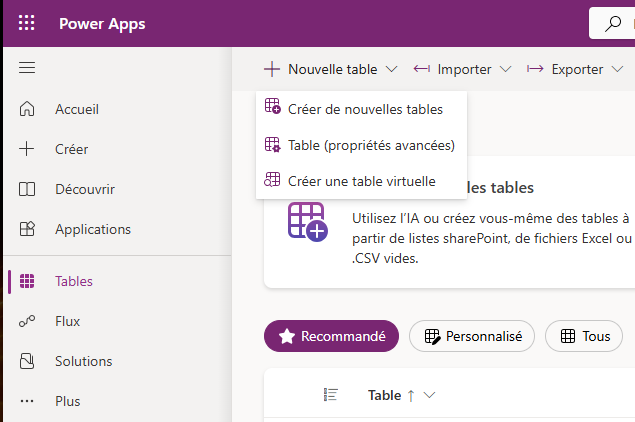The image size is (635, 422).
Task: Click the Nouvelle table plus icon
Action: [272, 69]
